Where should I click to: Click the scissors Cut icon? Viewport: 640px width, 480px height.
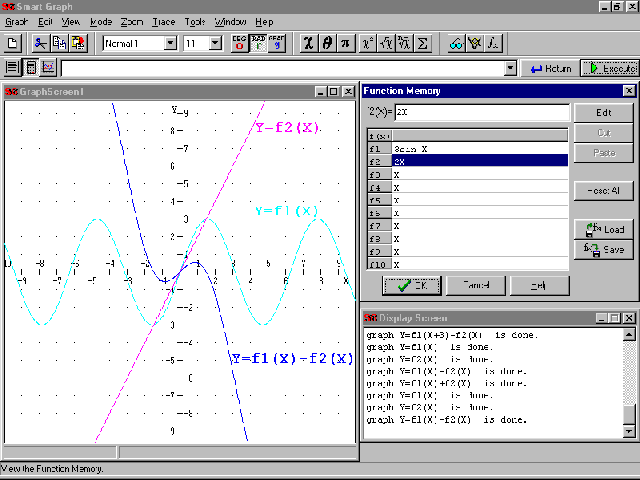click(x=41, y=43)
